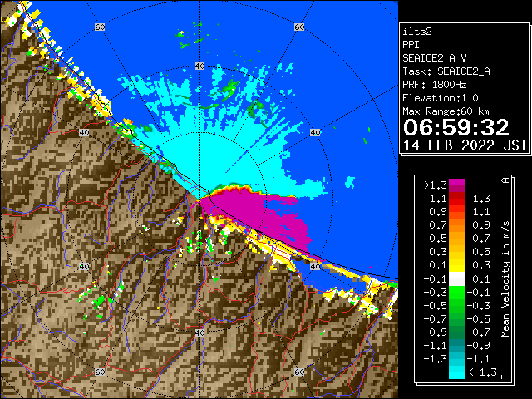Screen dimensions: 532x399
Task: Click the 'T' letter at the legend bottom
Action: coord(505,377)
